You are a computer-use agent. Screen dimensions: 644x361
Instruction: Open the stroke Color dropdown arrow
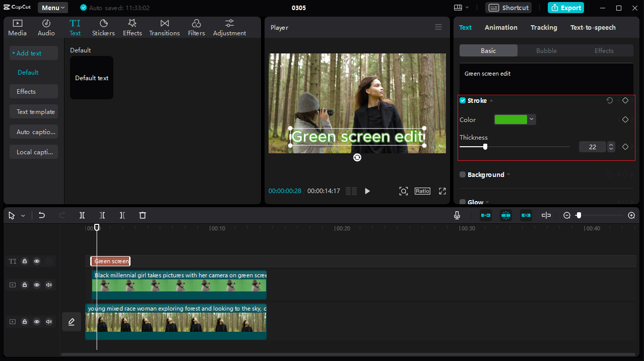pyautogui.click(x=532, y=119)
